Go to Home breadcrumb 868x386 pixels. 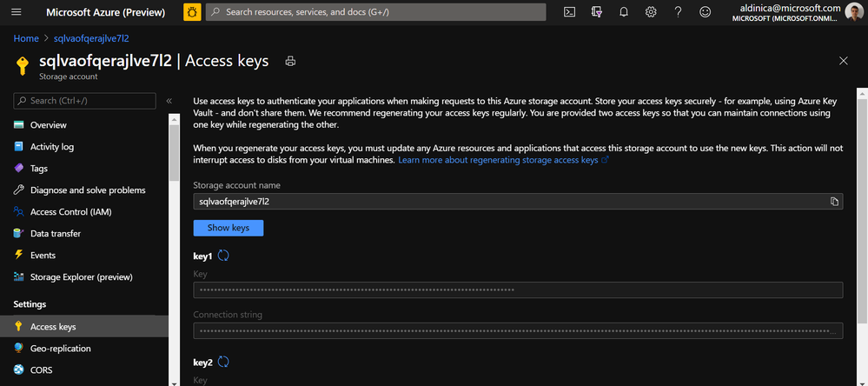pyautogui.click(x=26, y=38)
